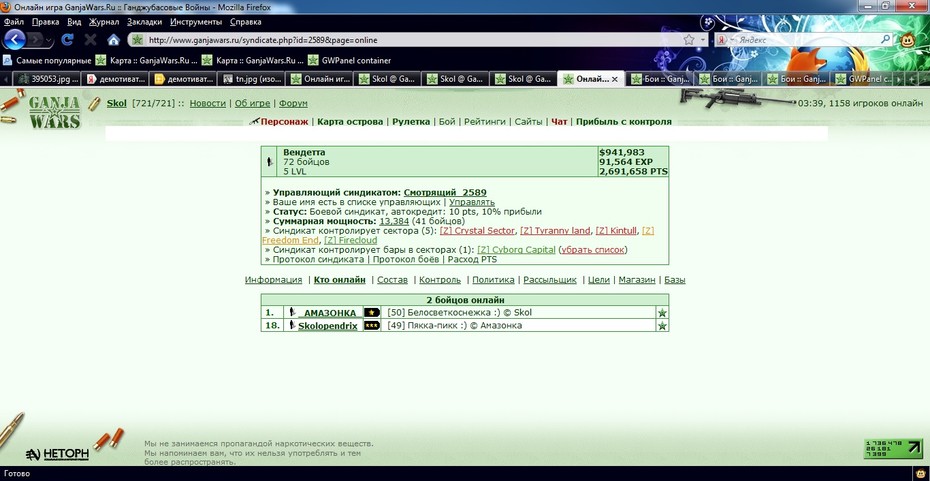
Task: Close the active Онлай... tab
Action: pyautogui.click(x=615, y=79)
